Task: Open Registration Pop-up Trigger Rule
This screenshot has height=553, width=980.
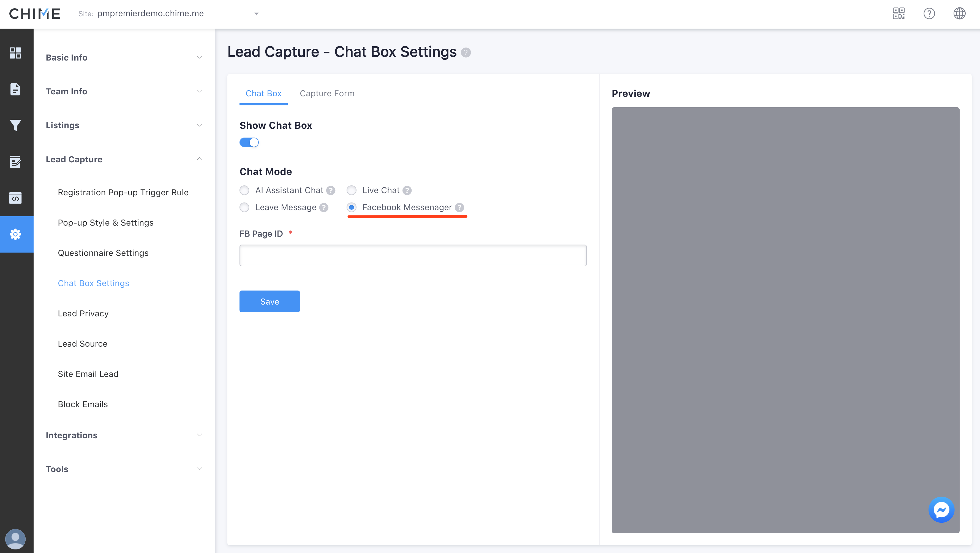Action: point(123,192)
